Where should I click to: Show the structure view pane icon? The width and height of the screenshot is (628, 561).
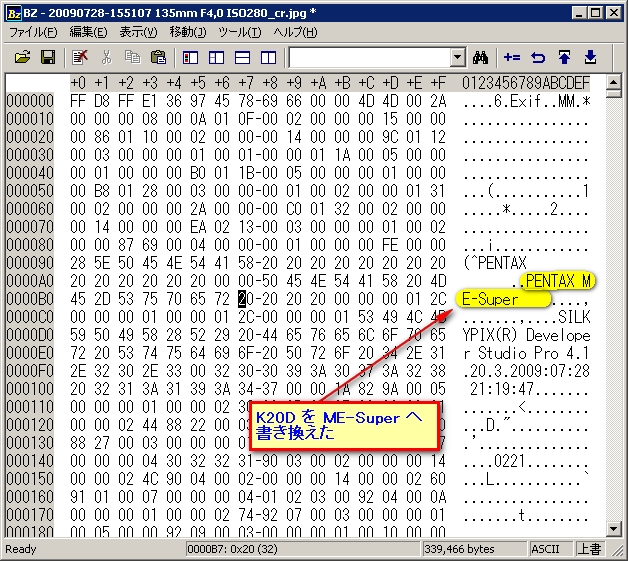216,58
